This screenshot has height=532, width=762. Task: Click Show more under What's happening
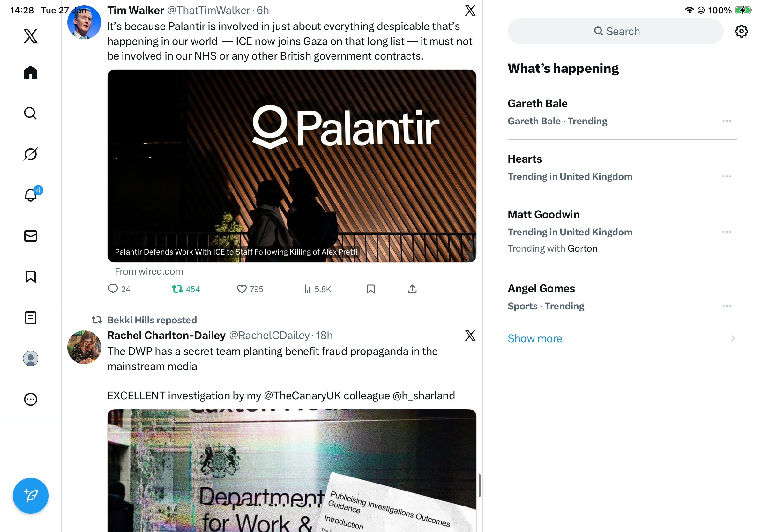click(x=534, y=338)
